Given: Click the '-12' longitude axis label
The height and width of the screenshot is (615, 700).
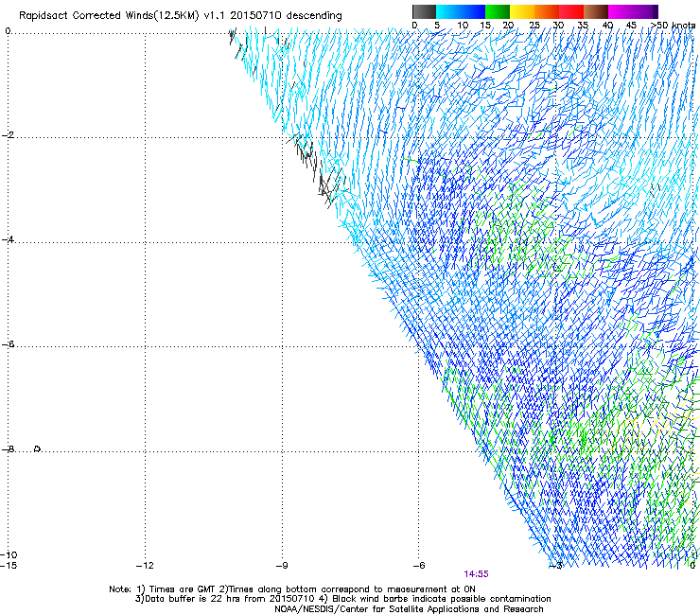Looking at the screenshot, I should 145,566.
